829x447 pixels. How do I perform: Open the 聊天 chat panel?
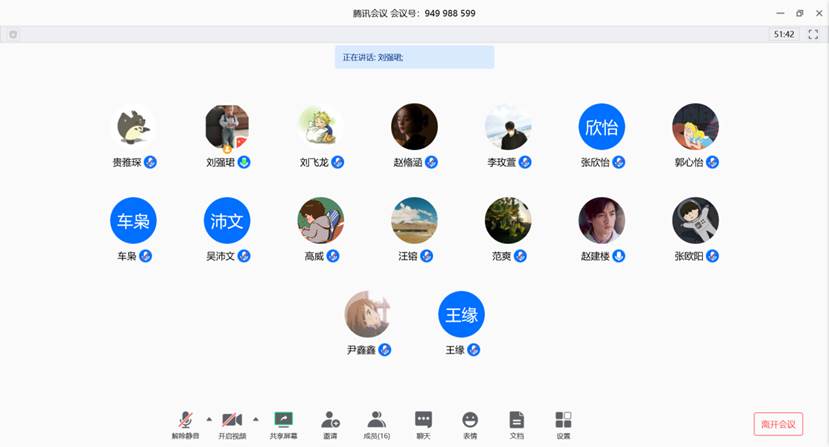pyautogui.click(x=423, y=423)
